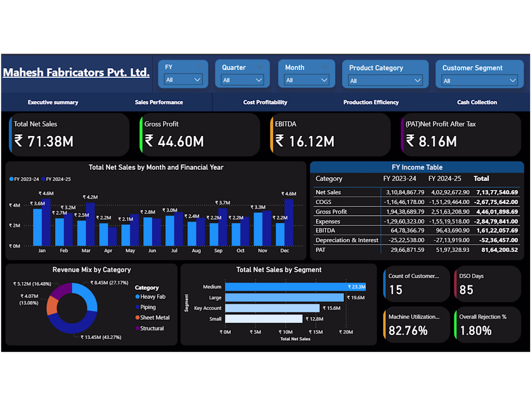The width and height of the screenshot is (532, 399).
Task: Click the Jan FY 2023-24 bar
Action: pyautogui.click(x=37, y=227)
